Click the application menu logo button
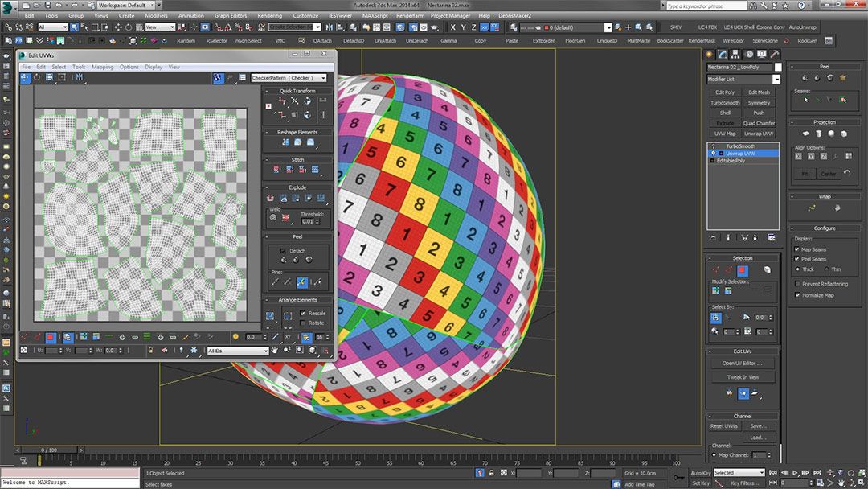 coord(8,7)
